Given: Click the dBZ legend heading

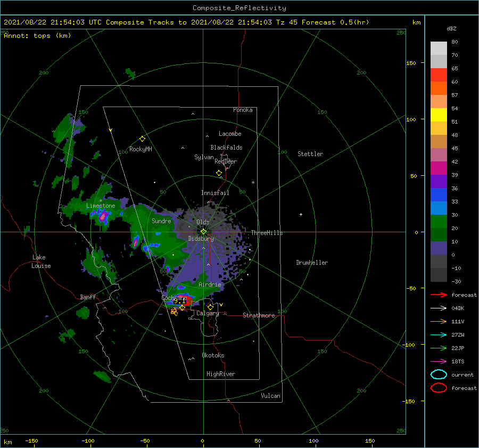Looking at the screenshot, I should point(451,28).
